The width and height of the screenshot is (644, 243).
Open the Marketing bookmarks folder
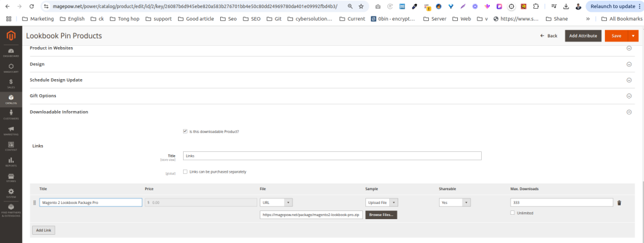click(x=37, y=19)
